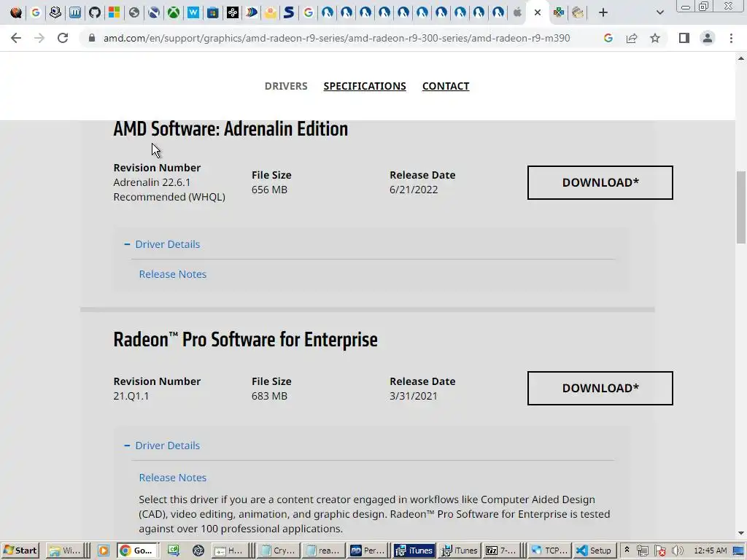Image resolution: width=747 pixels, height=560 pixels.
Task: Switch to the blue S logo tab
Action: (289, 12)
